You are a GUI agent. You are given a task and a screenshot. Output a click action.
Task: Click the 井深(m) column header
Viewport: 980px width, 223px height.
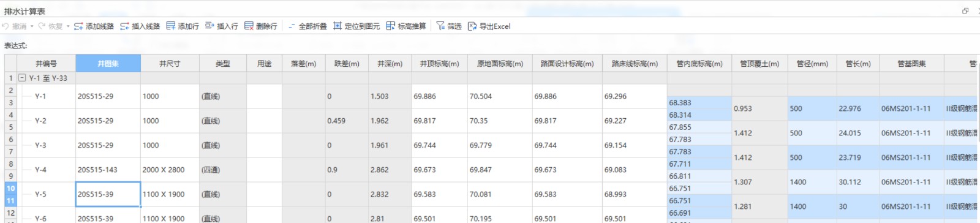coord(390,64)
